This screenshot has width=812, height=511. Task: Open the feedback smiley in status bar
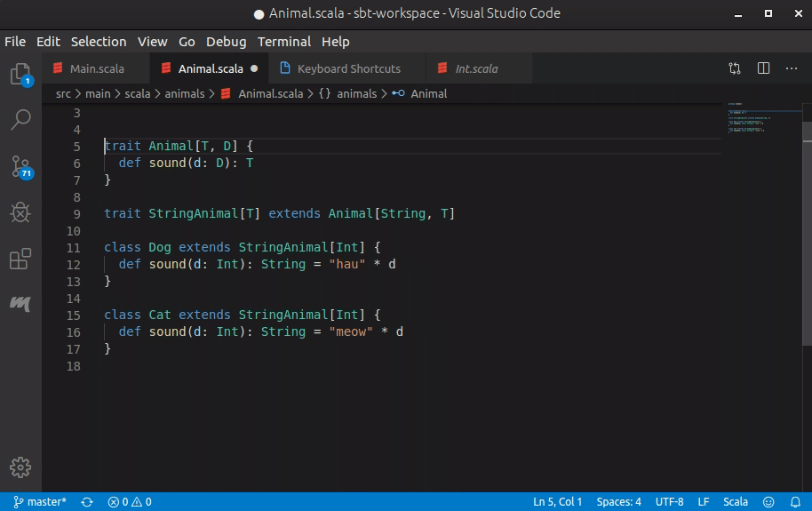click(x=768, y=502)
